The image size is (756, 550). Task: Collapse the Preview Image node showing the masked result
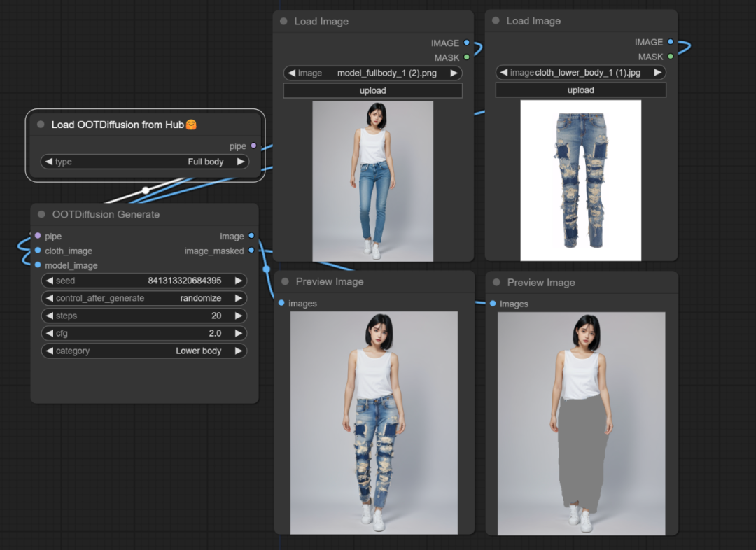pos(496,282)
